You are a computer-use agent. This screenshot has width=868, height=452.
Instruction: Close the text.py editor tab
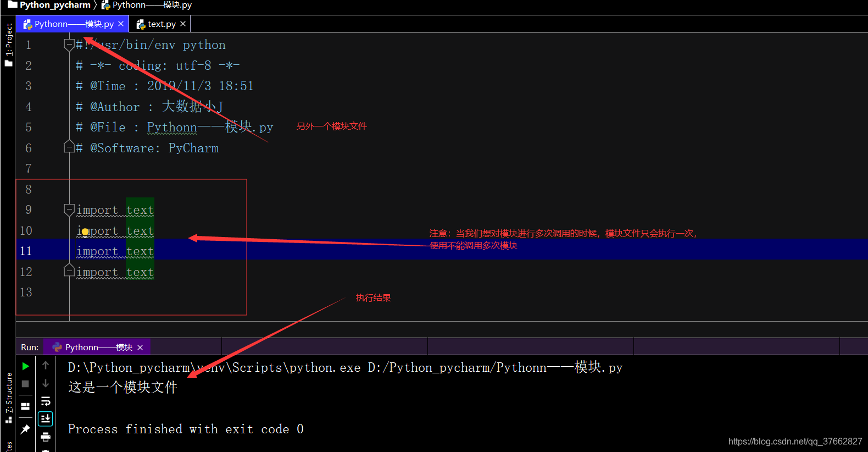pyautogui.click(x=183, y=24)
